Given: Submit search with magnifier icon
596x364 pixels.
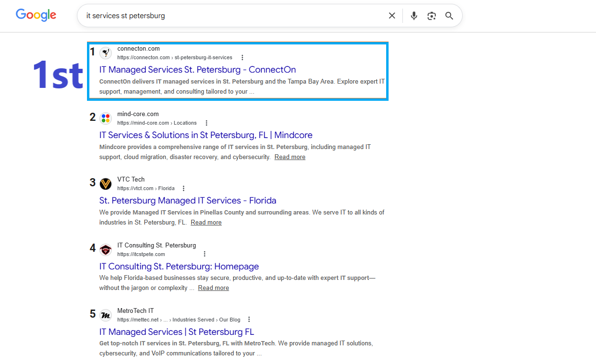Looking at the screenshot, I should point(449,16).
